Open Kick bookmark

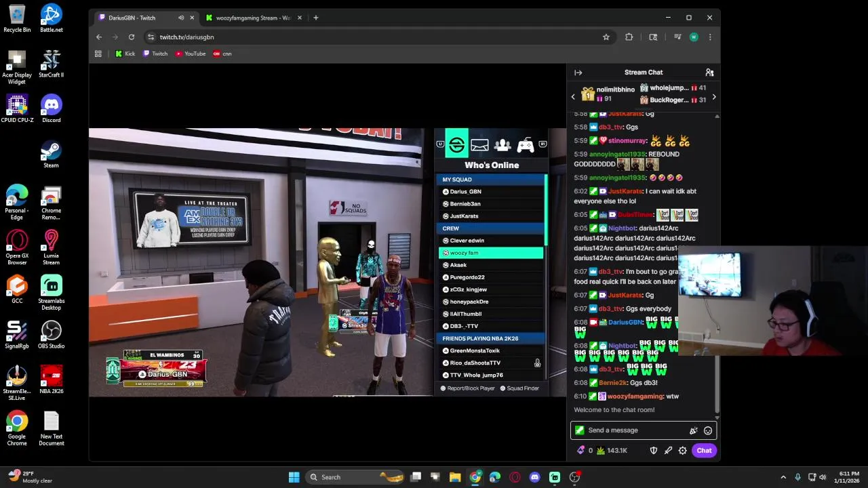(x=125, y=54)
